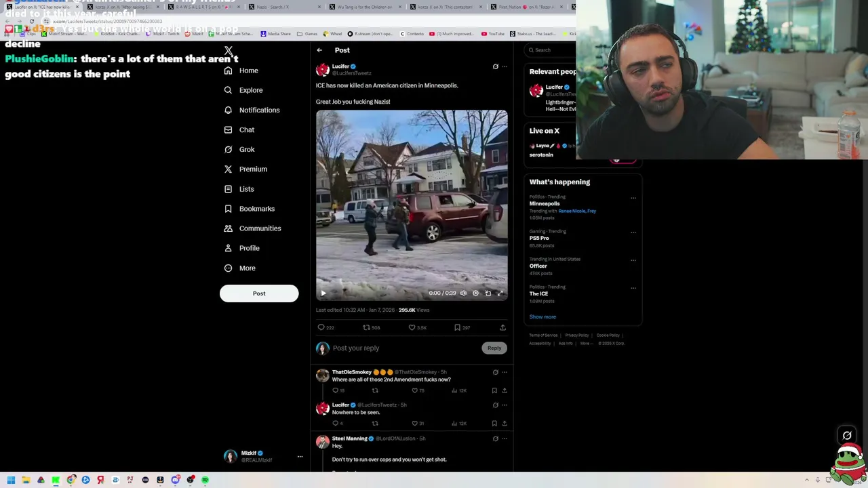This screenshot has height=488, width=868.
Task: Open options for the PS5 Pro trend
Action: point(633,232)
